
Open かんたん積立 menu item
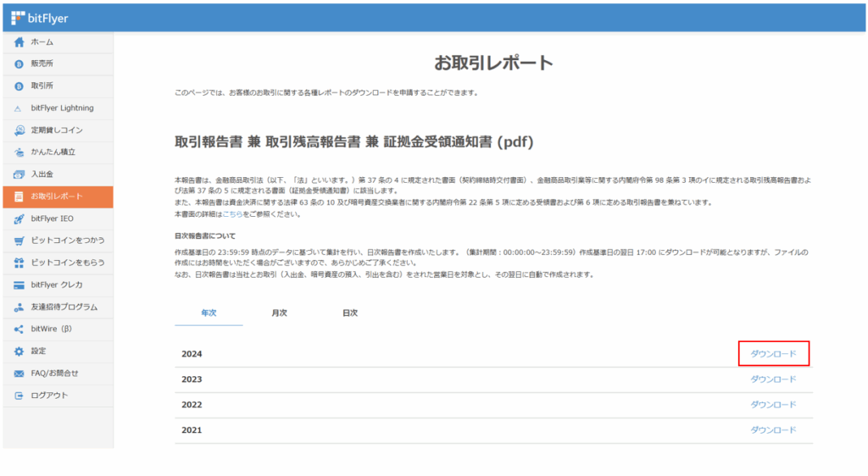click(58, 152)
